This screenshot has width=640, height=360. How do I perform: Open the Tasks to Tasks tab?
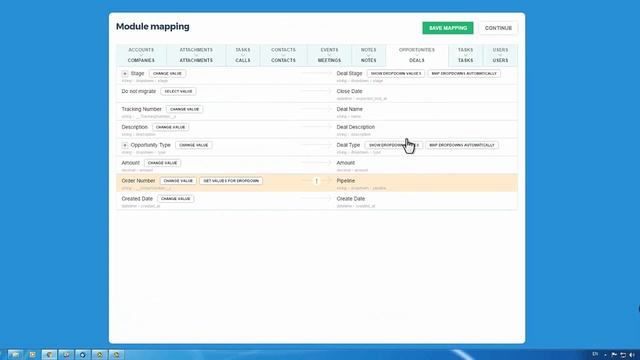pyautogui.click(x=465, y=55)
